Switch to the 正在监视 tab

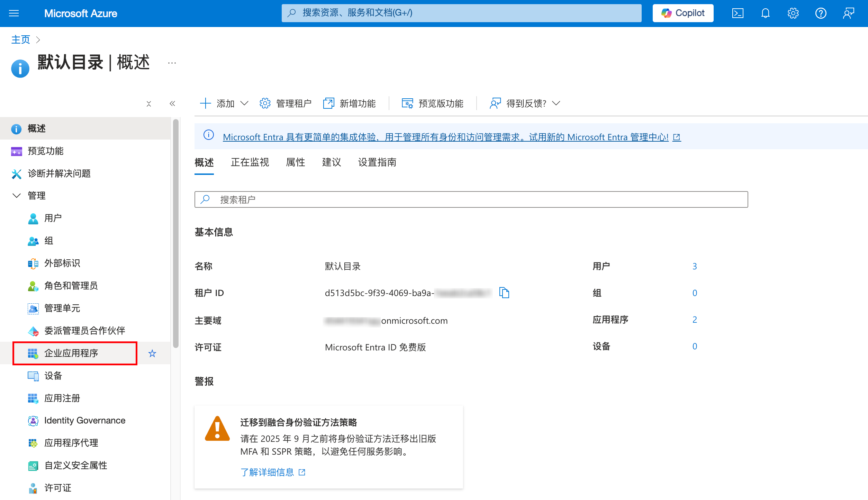250,162
